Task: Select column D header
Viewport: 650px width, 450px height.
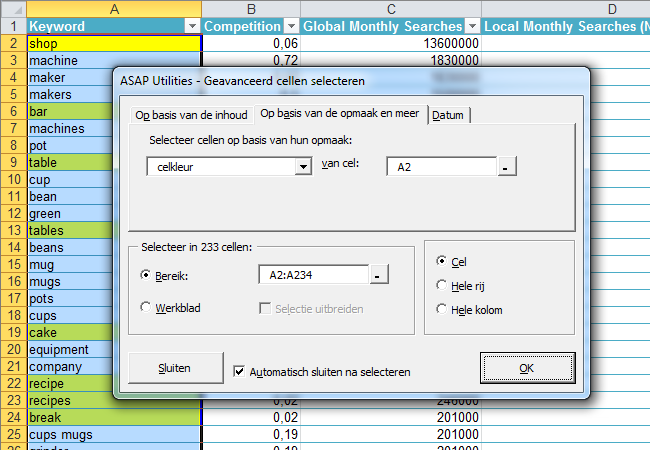Action: [x=566, y=9]
